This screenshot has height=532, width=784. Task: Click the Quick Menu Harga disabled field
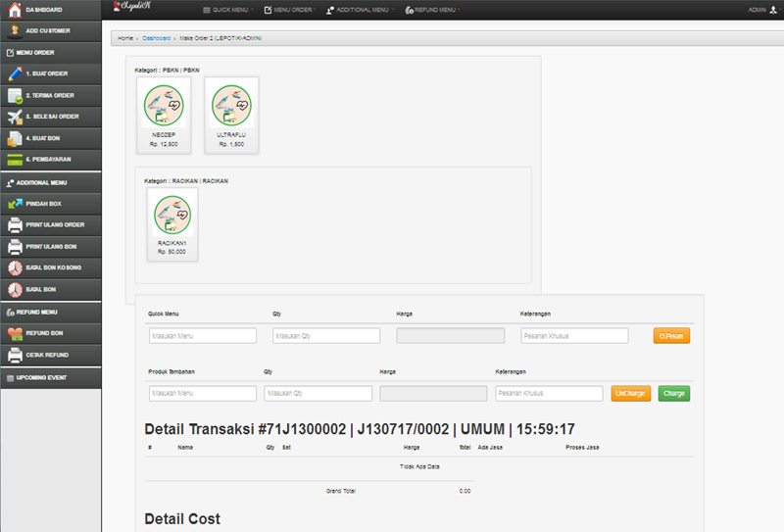pos(450,335)
